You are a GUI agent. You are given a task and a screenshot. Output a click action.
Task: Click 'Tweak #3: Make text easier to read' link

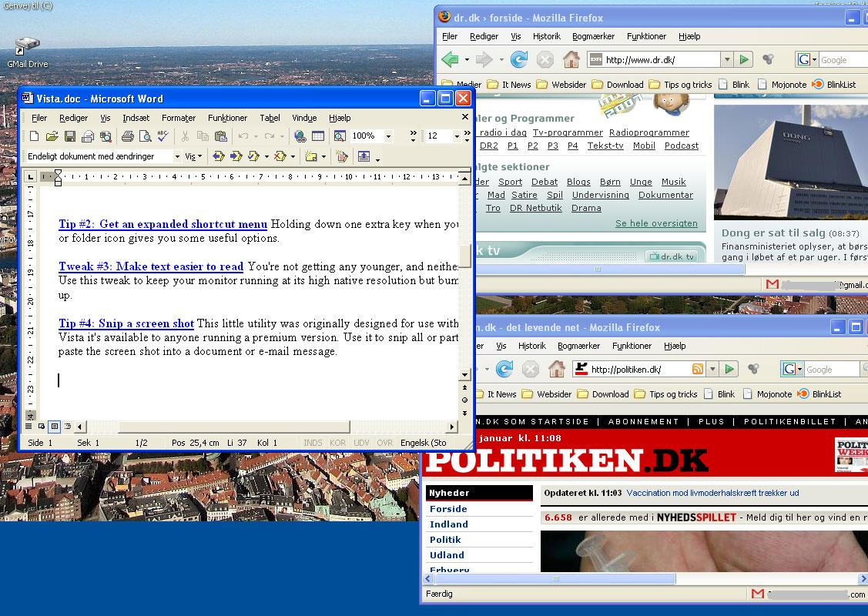151,266
